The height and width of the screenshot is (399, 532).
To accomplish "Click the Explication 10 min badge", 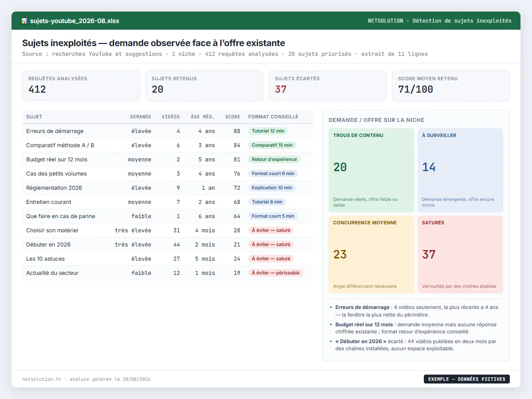I will point(272,188).
